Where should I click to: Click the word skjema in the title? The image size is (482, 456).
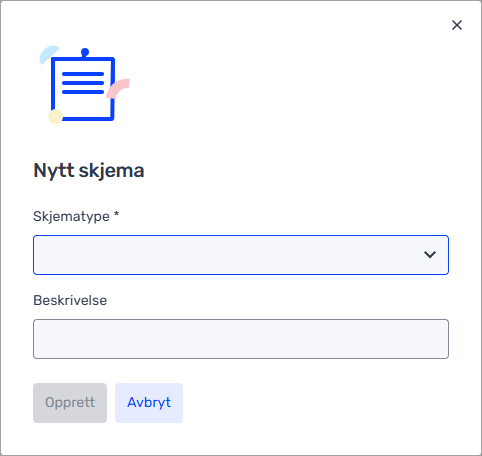111,171
